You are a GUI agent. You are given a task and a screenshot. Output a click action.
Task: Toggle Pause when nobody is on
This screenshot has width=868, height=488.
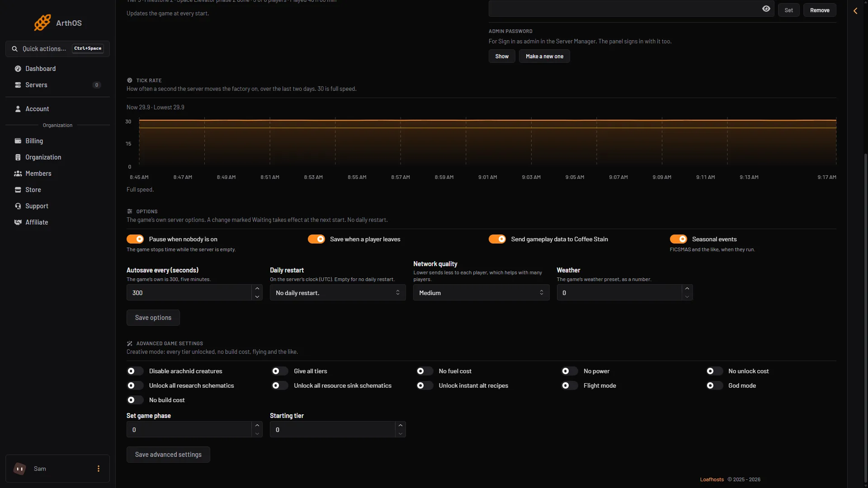point(135,239)
